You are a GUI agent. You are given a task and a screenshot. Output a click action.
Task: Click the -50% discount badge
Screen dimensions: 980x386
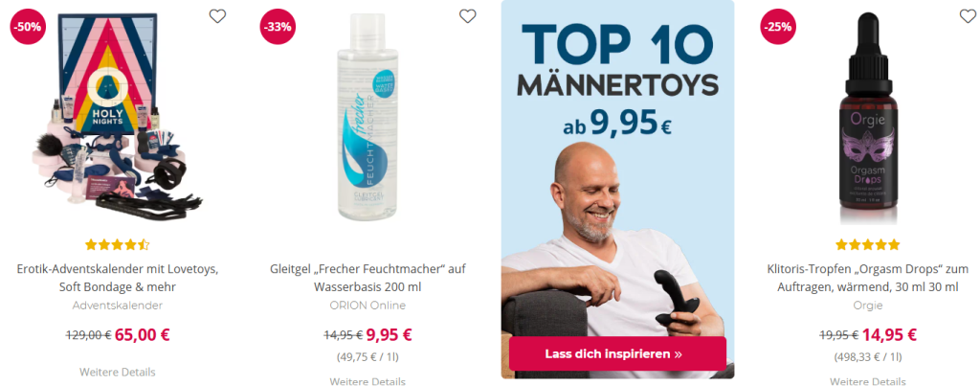28,27
